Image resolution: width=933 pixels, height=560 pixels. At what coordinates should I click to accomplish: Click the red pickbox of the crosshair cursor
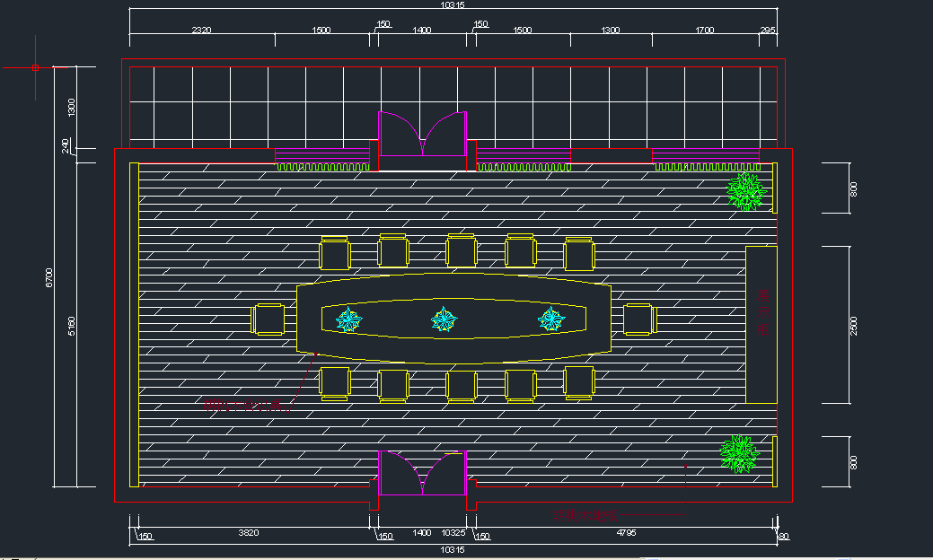pyautogui.click(x=36, y=67)
